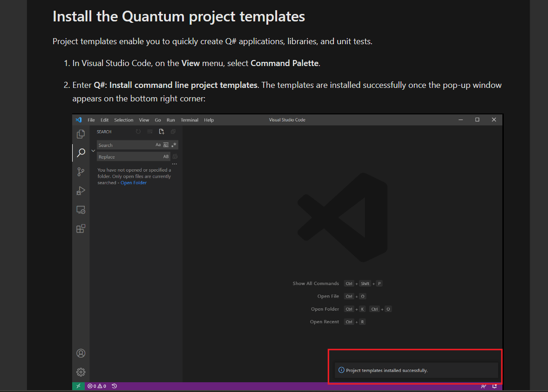Click the 'Show All Commands' shortcut label
The height and width of the screenshot is (392, 548).
pyautogui.click(x=316, y=284)
